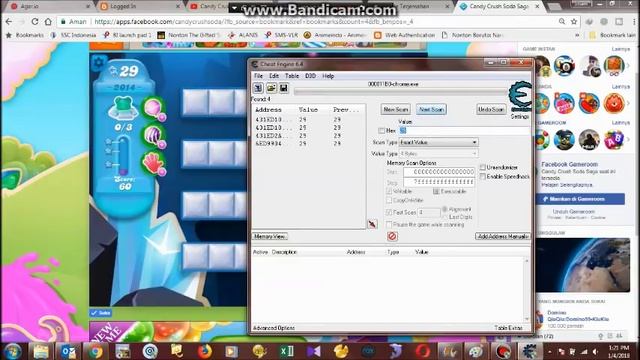Open Opera from the taskbar
Screen dimensions: 640x360
[x=422, y=351]
